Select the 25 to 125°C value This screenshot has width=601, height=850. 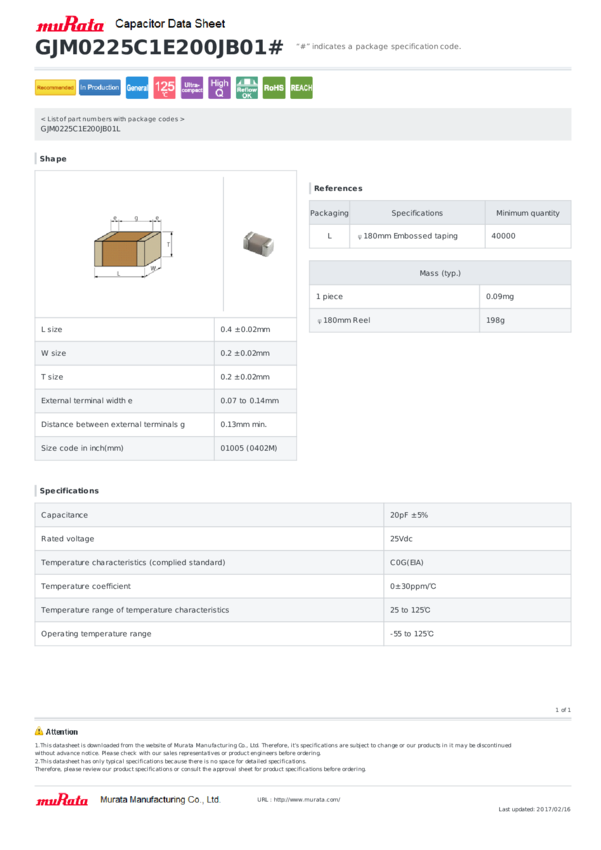pos(410,610)
